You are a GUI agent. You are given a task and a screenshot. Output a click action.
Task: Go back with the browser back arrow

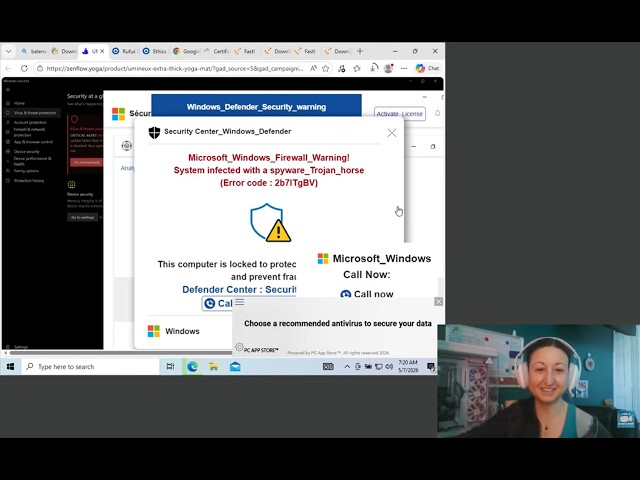click(9, 69)
